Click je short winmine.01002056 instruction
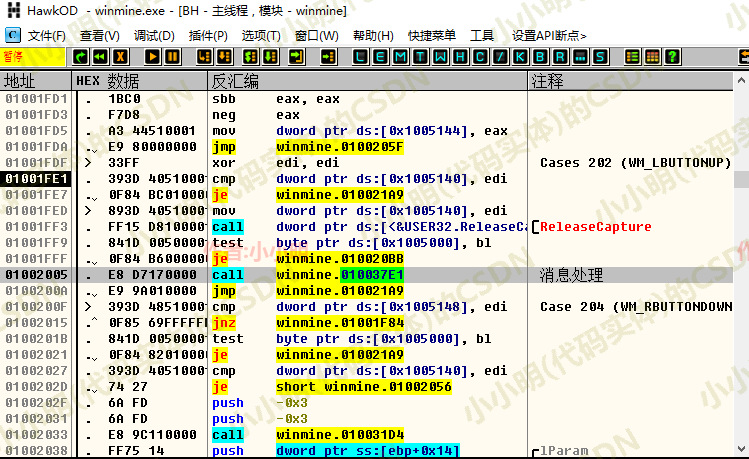 332,387
